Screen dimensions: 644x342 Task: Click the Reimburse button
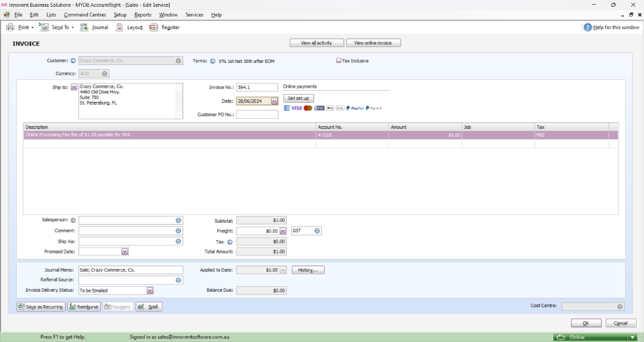(x=84, y=306)
